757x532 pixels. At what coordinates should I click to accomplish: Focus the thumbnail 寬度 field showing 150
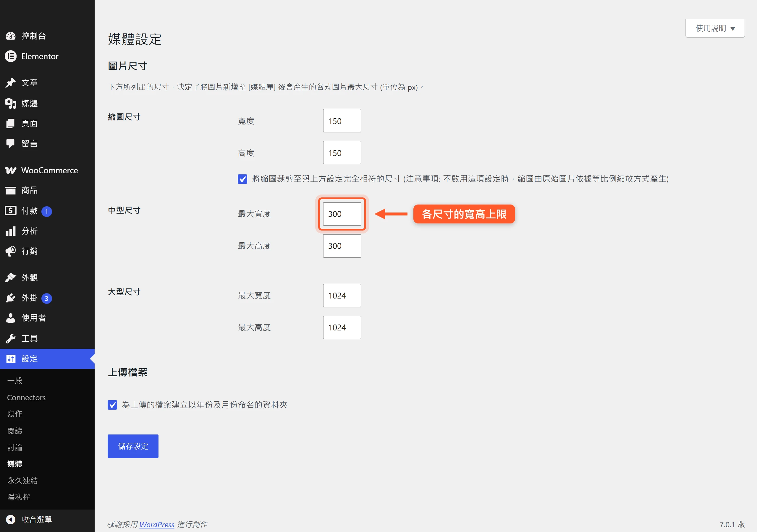[x=342, y=121]
